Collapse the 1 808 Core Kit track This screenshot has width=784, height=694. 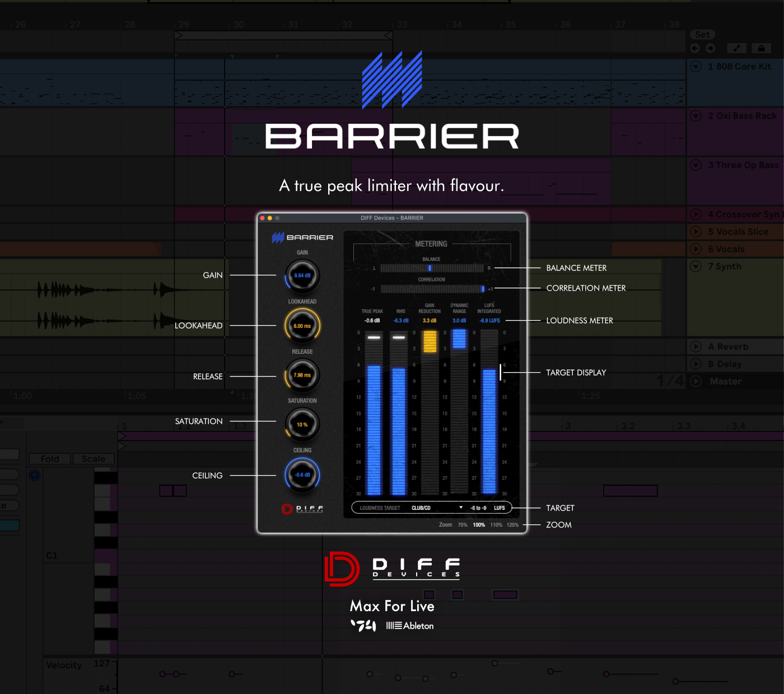[x=696, y=67]
